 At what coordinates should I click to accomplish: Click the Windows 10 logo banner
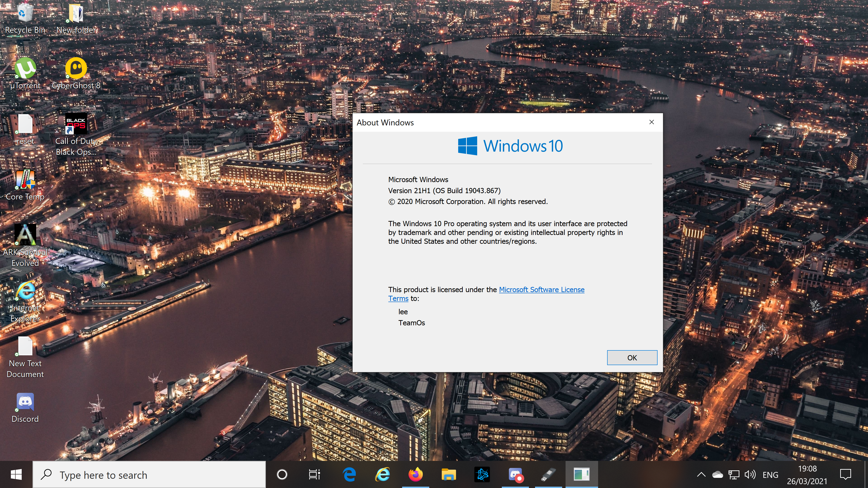[x=510, y=146]
